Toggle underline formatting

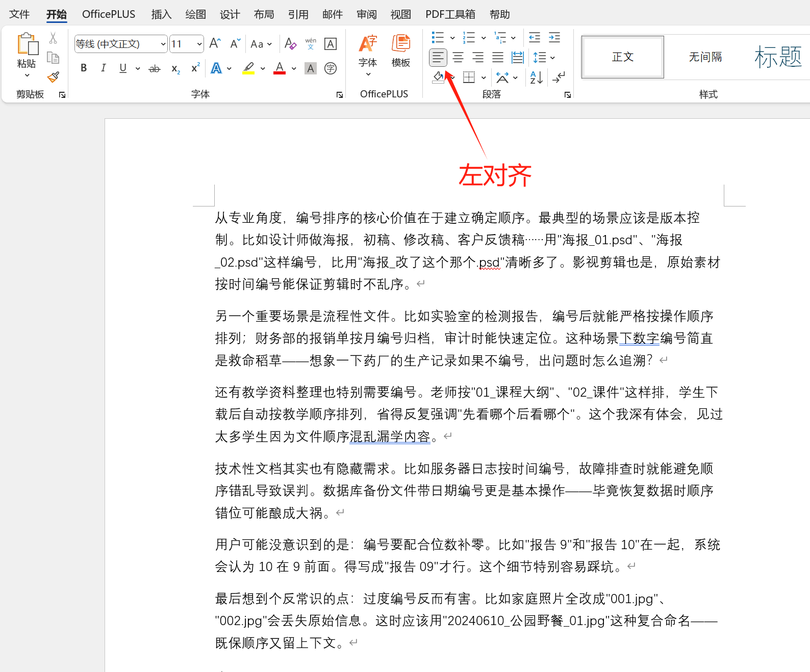[x=123, y=68]
